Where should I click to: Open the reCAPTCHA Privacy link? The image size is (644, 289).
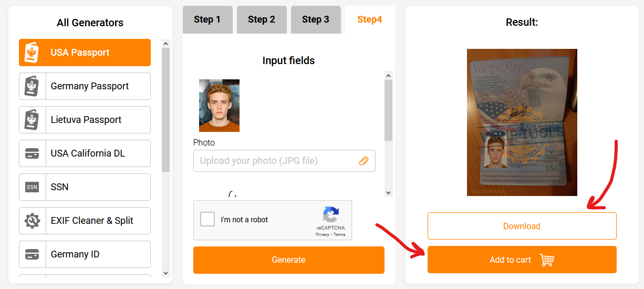tap(322, 234)
